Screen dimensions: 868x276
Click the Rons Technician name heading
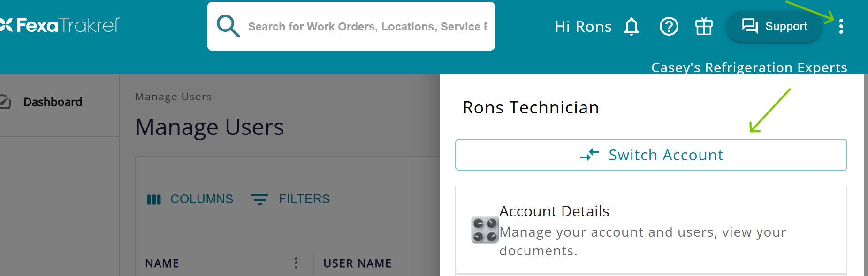[x=531, y=108]
